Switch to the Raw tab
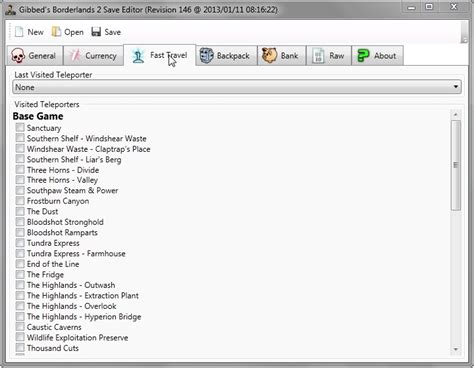474x368 pixels. click(x=329, y=56)
